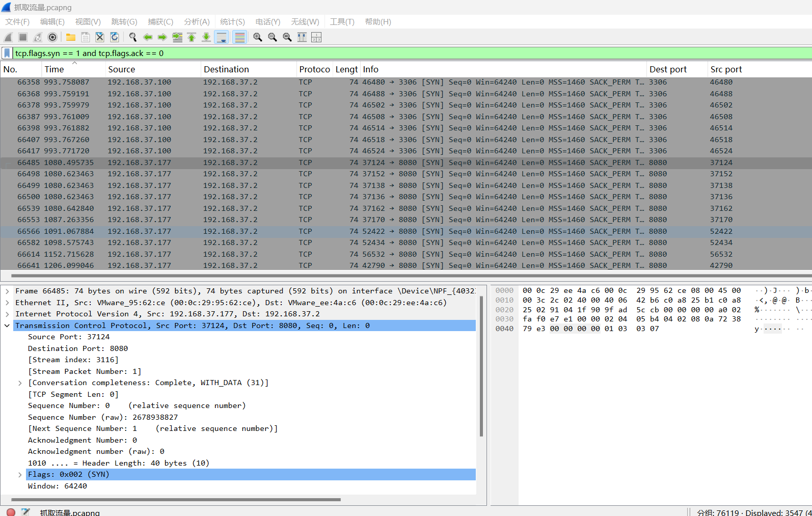Save this capture file via the toolbar
The image size is (812, 516).
(86, 37)
